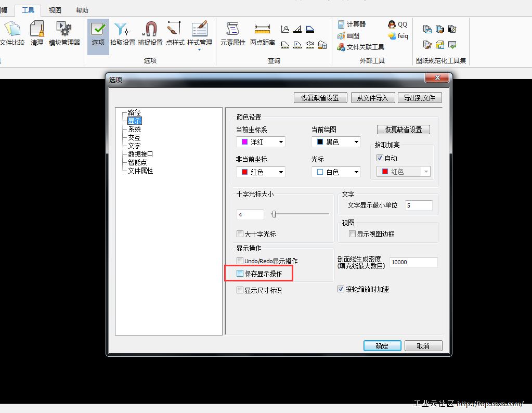Launch the 画图 paint tool
Screen dimensions: 532x413
pos(348,36)
